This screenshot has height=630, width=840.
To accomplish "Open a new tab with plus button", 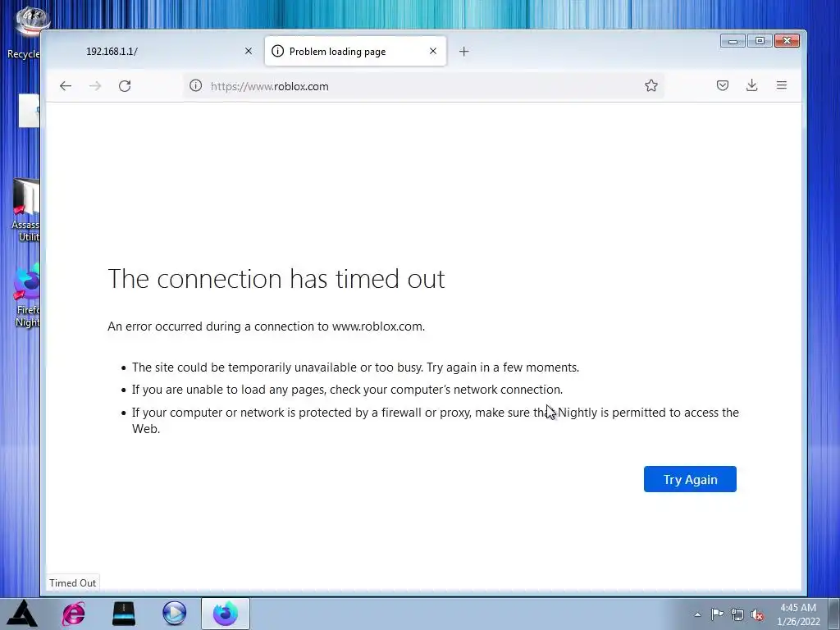I will click(x=464, y=52).
